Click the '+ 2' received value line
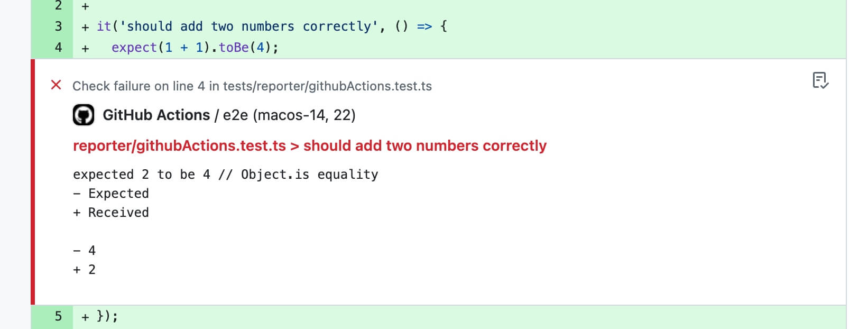The image size is (868, 329). [85, 270]
